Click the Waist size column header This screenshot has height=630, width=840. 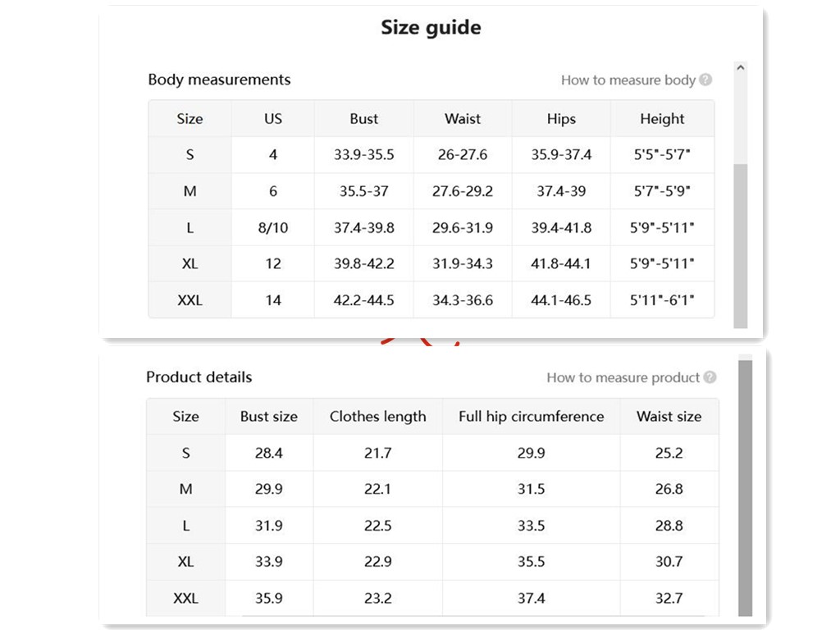669,417
